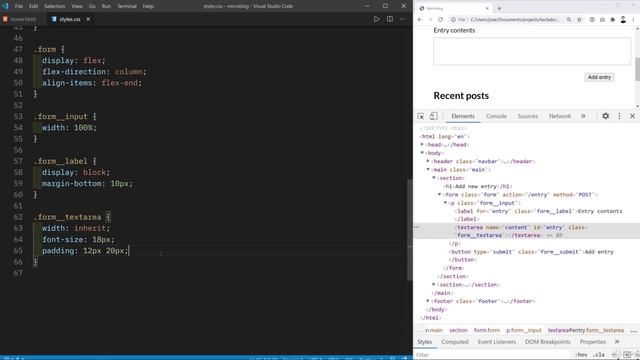640x360 pixels.
Task: Click the browser address bar URL
Action: (514, 20)
